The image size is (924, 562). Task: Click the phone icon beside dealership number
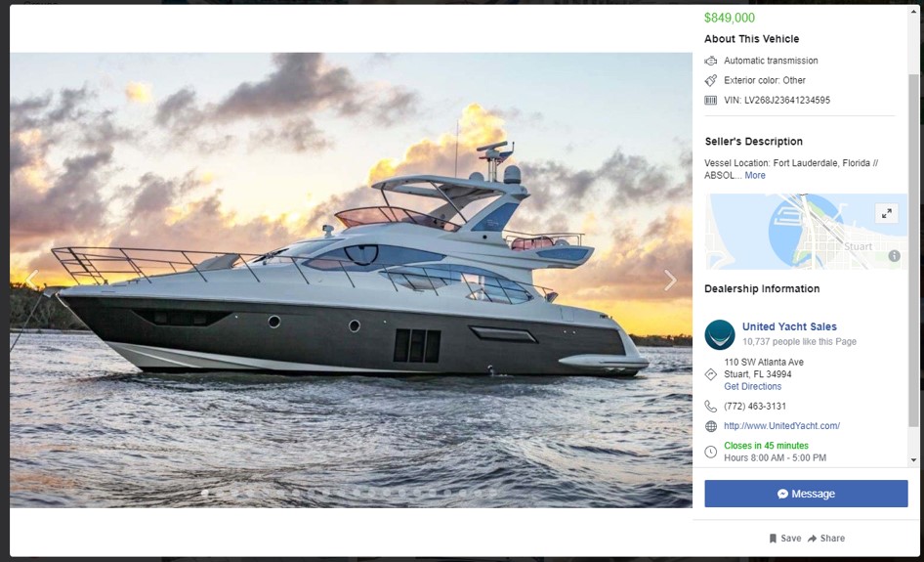(711, 407)
